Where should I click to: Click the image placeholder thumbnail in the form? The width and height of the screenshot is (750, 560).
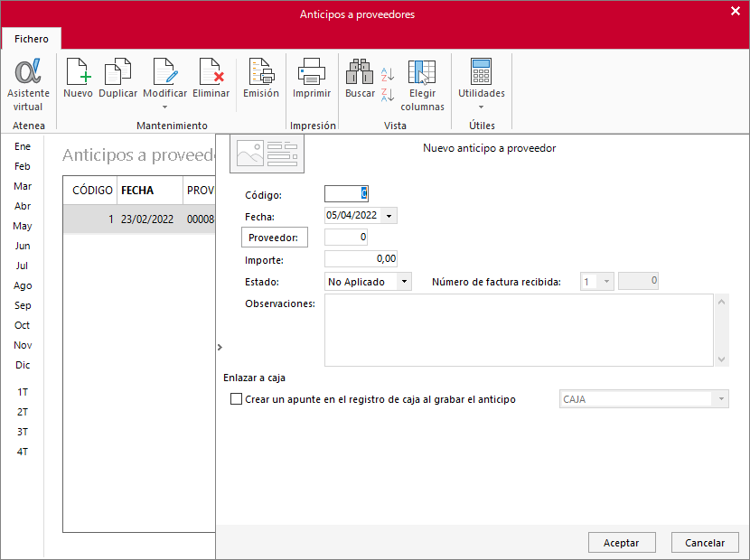tap(267, 154)
